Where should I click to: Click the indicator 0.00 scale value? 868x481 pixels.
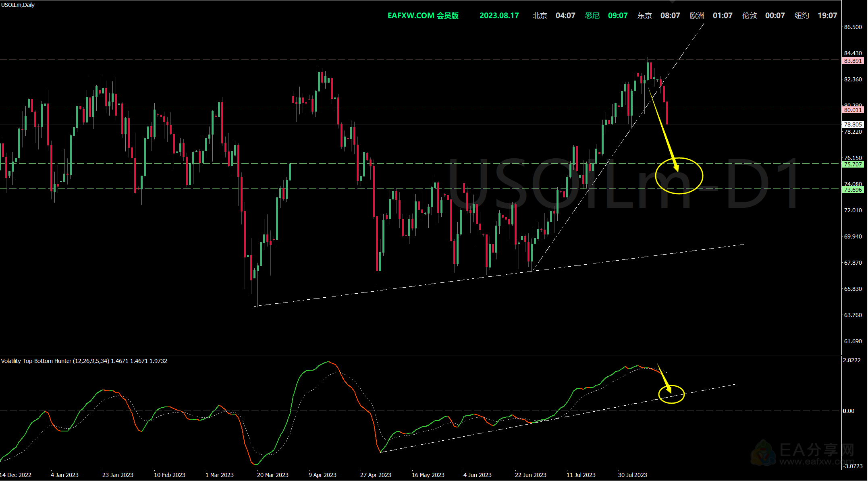849,411
